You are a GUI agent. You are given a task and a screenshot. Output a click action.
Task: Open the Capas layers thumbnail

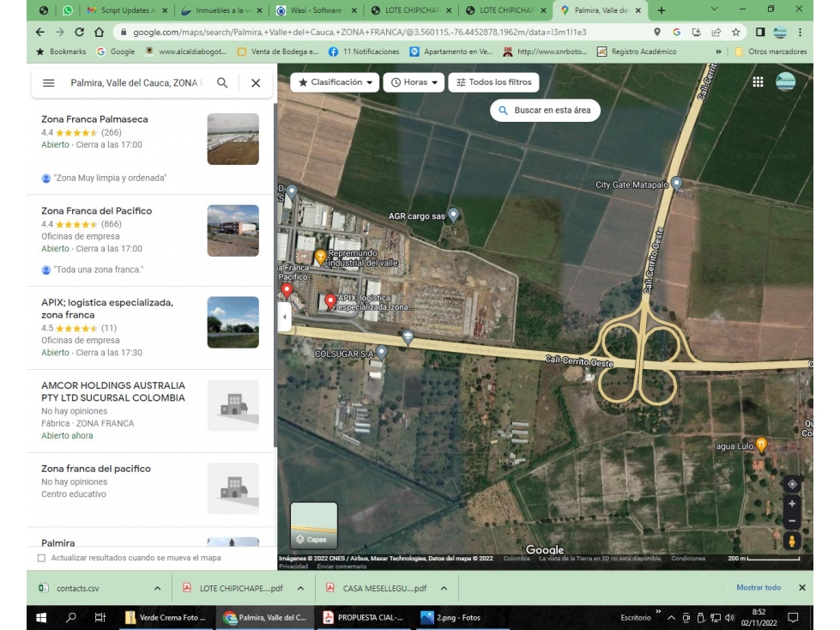(x=314, y=525)
